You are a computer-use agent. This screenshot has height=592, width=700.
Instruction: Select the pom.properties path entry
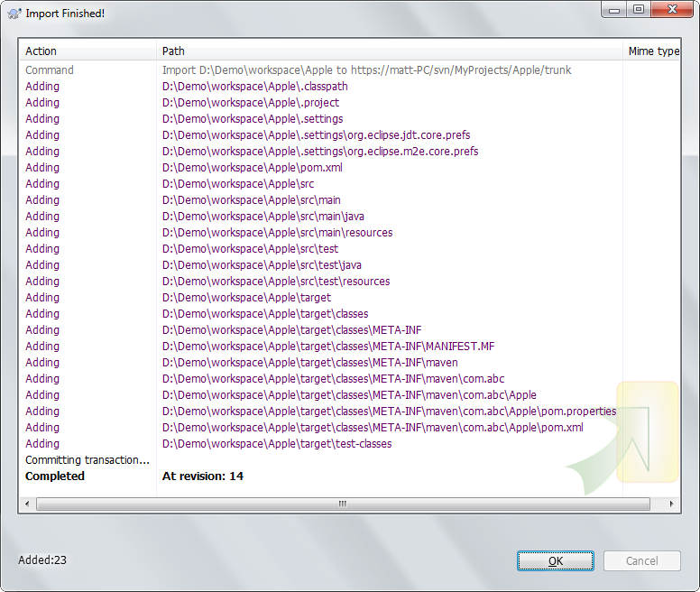389,412
